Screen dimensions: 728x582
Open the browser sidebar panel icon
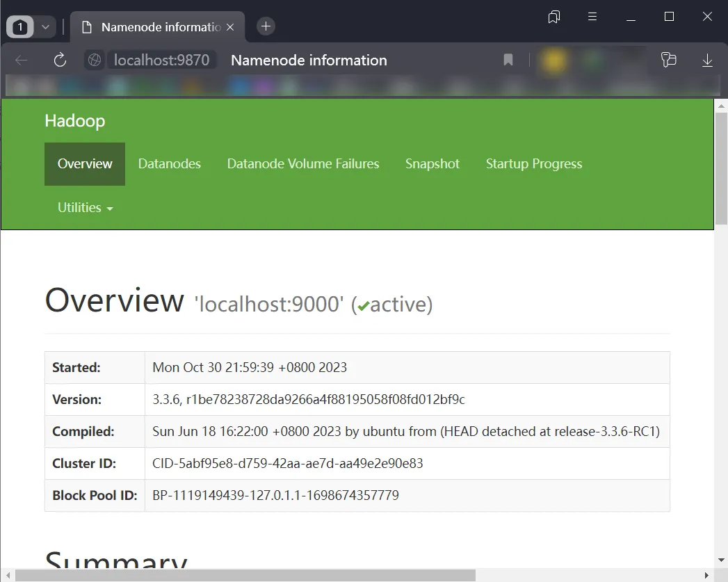[x=669, y=60]
